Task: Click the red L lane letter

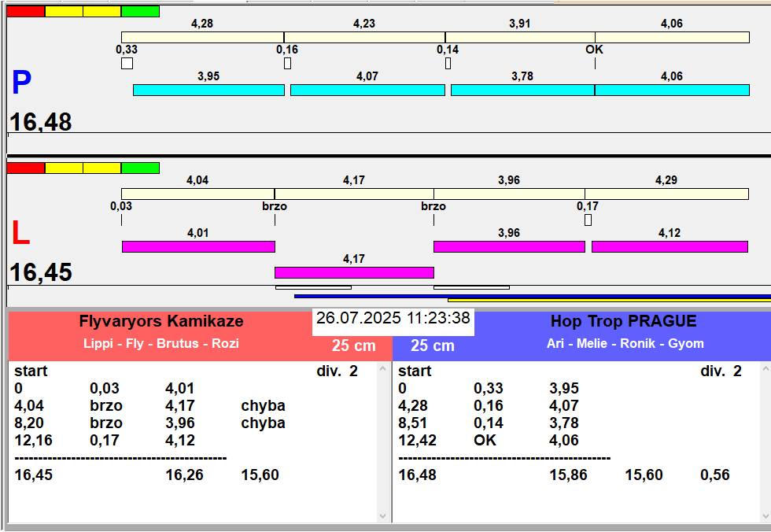Action: tap(20, 234)
